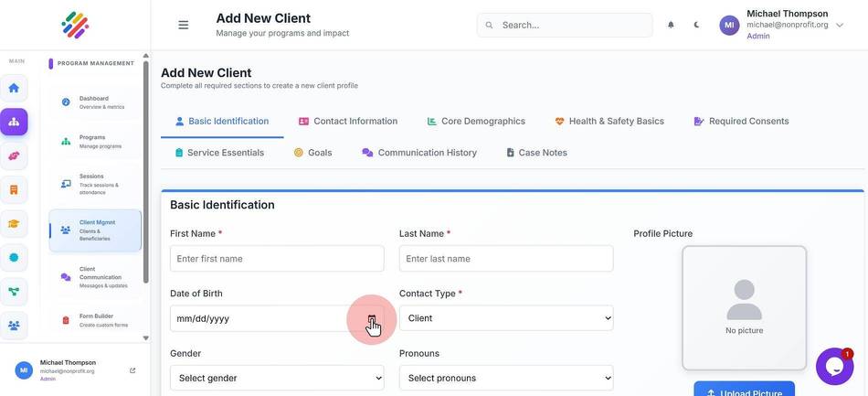This screenshot has height=396, width=868.
Task: Open the blue people group rail icon
Action: tap(14, 325)
